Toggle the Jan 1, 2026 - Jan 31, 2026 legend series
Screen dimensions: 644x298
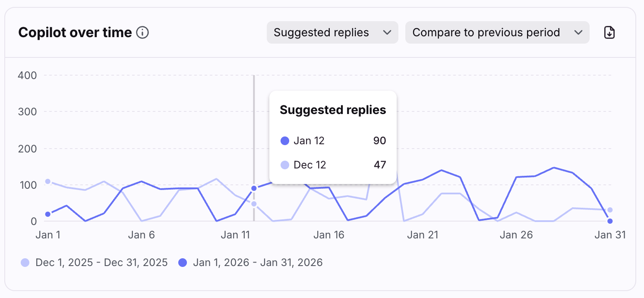click(258, 263)
